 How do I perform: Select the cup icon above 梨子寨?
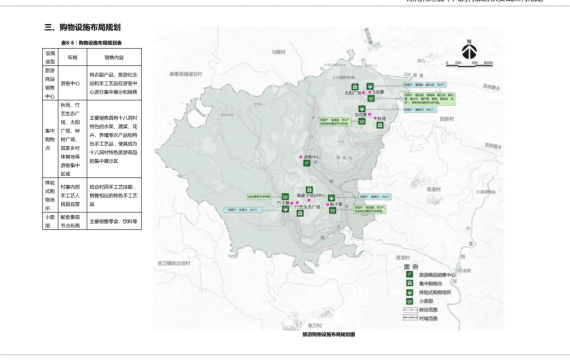pos(331,198)
